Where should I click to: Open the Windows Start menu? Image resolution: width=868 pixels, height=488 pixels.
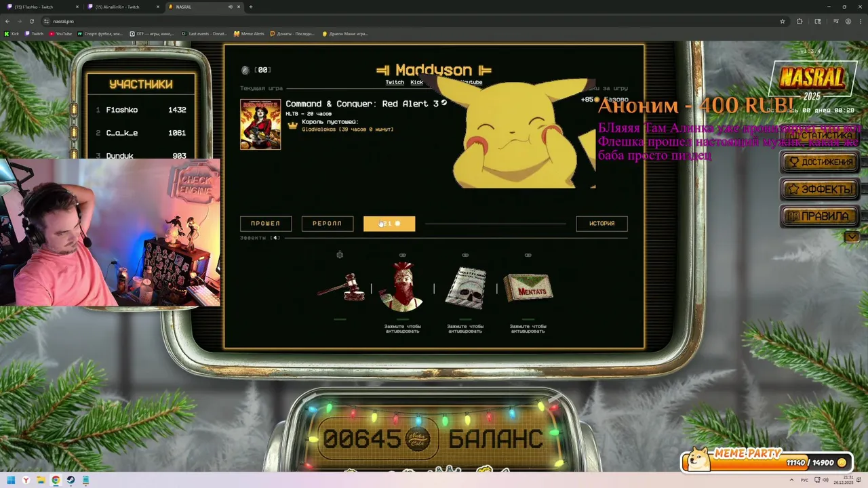point(11,480)
